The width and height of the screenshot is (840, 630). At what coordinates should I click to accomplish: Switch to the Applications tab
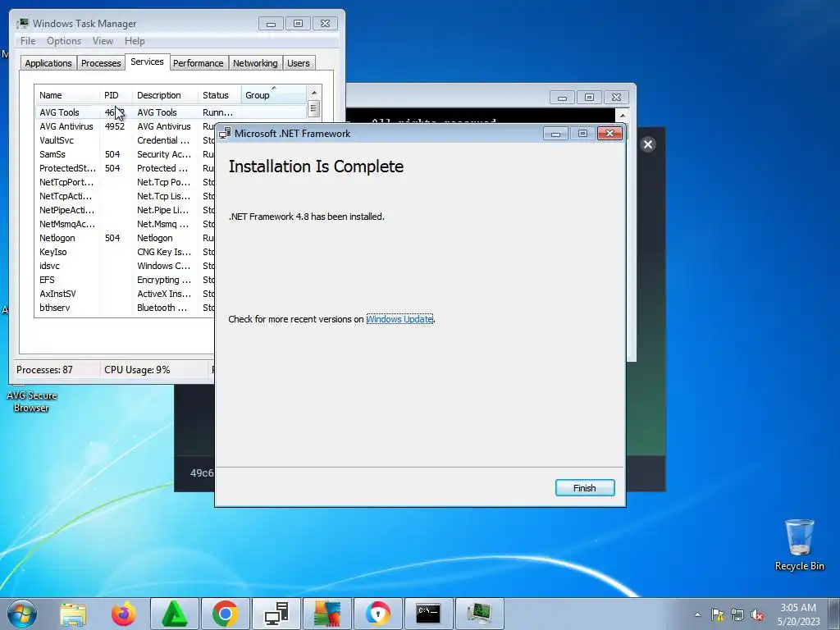(x=48, y=63)
